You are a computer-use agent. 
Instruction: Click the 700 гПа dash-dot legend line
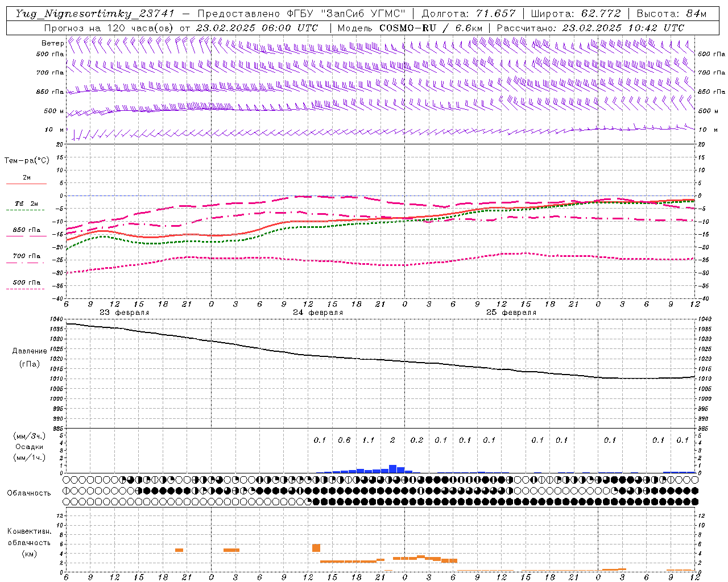click(x=25, y=262)
